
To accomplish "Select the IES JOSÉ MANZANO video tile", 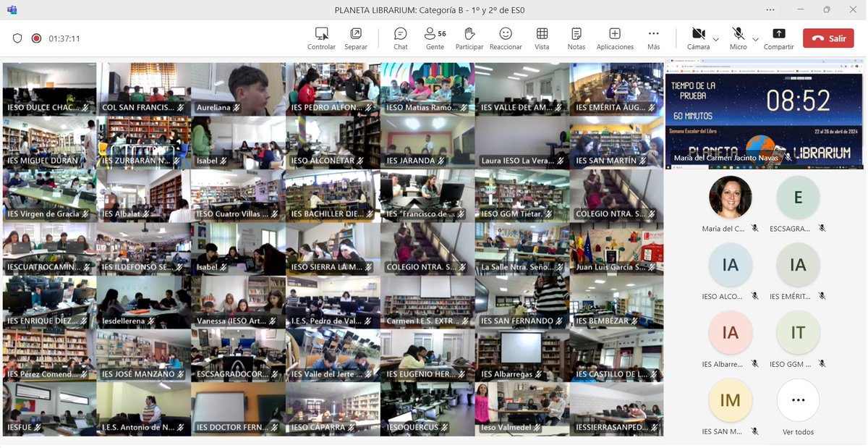I will click(143, 356).
